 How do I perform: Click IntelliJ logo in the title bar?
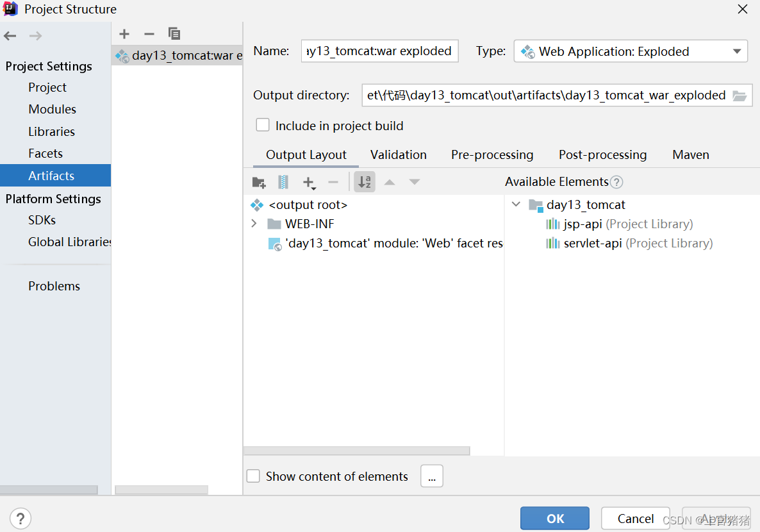pyautogui.click(x=10, y=9)
